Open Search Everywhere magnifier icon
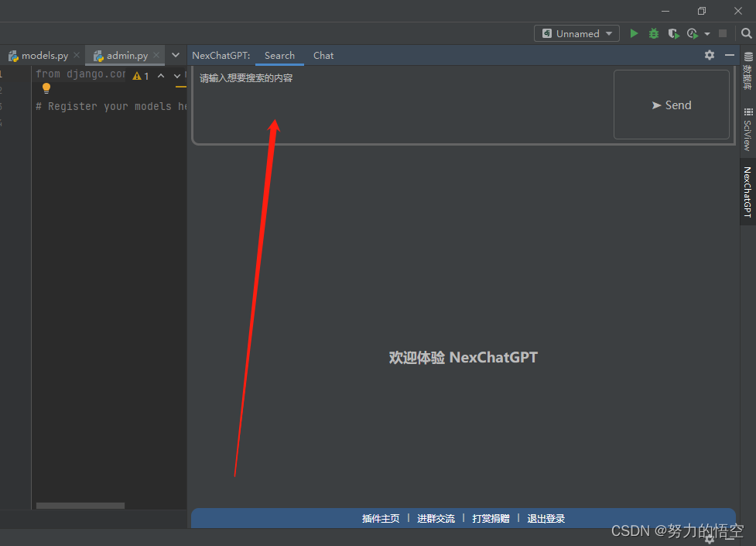The height and width of the screenshot is (546, 756). 746,33
